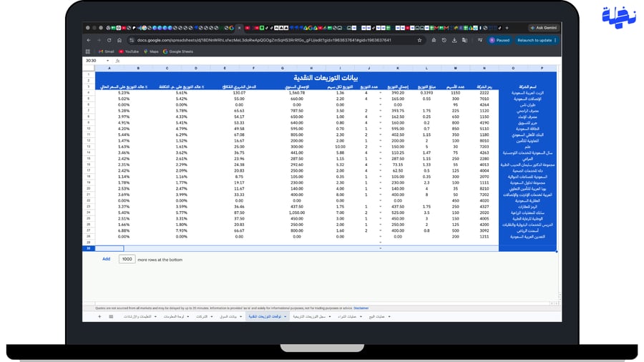Open a new browser tab with plus icon
644x362 pixels.
click(x=507, y=28)
